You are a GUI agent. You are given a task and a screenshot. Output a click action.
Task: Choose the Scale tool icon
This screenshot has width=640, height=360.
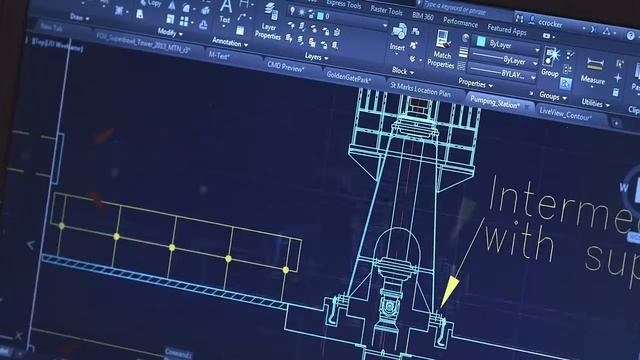(170, 19)
